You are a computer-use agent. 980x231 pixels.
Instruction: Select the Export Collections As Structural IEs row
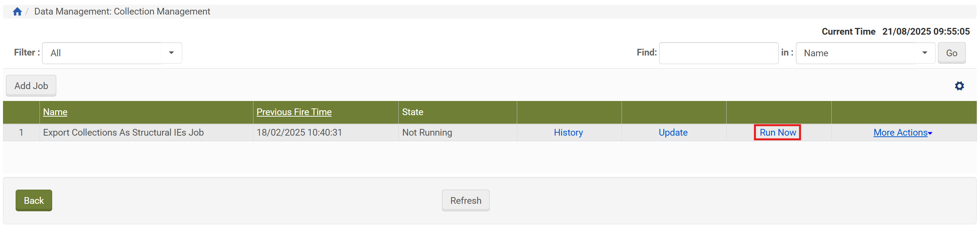click(x=123, y=132)
